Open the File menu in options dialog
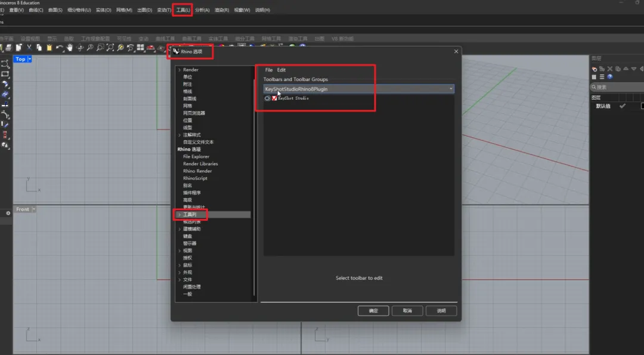 269,70
